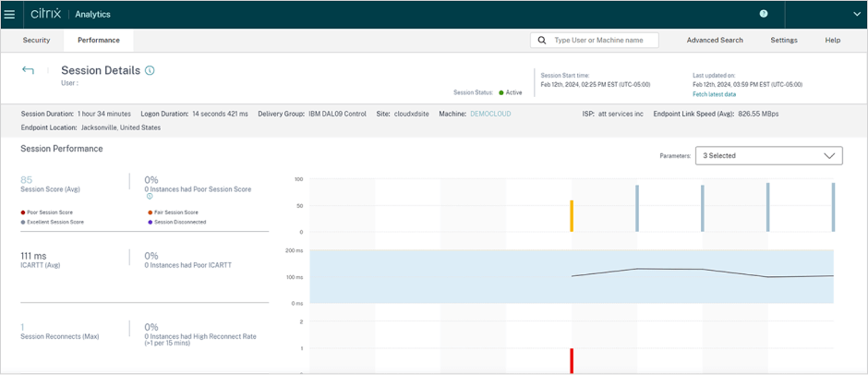This screenshot has height=375, width=868.
Task: Click the red session reconnect bar
Action: click(x=572, y=360)
